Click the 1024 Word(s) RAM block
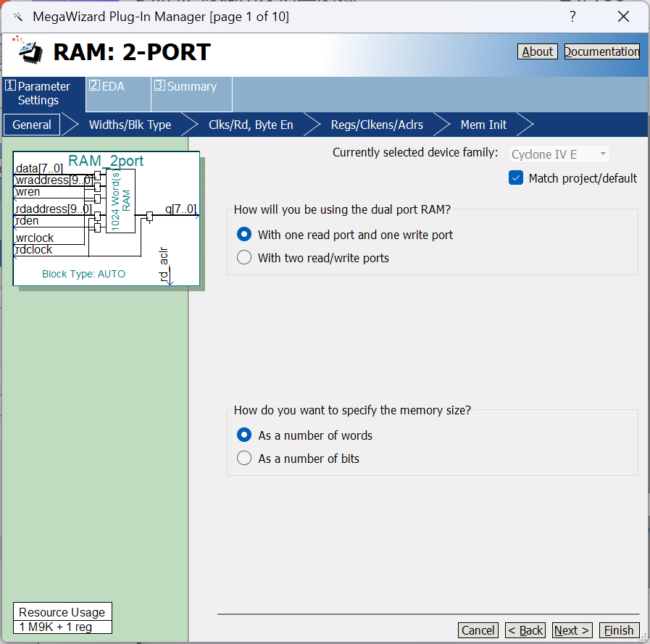This screenshot has height=644, width=650. [120, 201]
